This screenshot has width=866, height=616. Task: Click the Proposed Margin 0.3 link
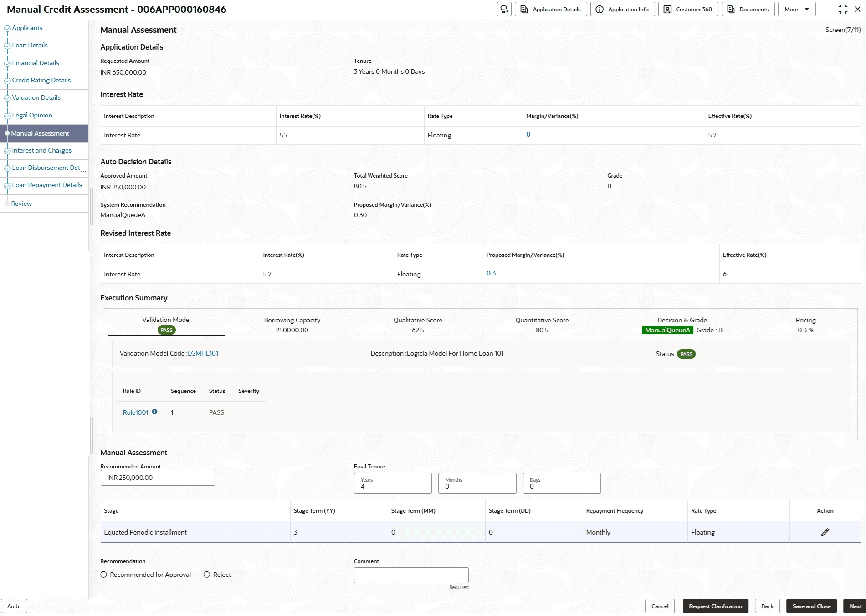click(491, 273)
